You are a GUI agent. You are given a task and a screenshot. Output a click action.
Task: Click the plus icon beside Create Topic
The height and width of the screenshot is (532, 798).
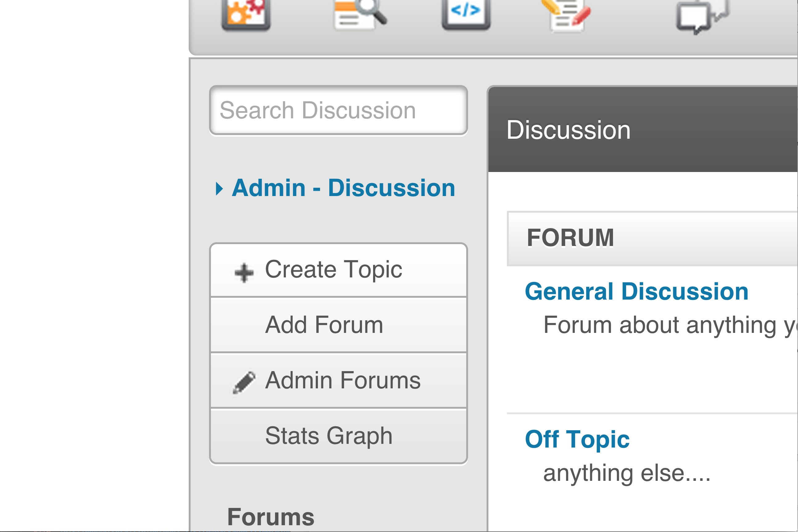click(244, 272)
